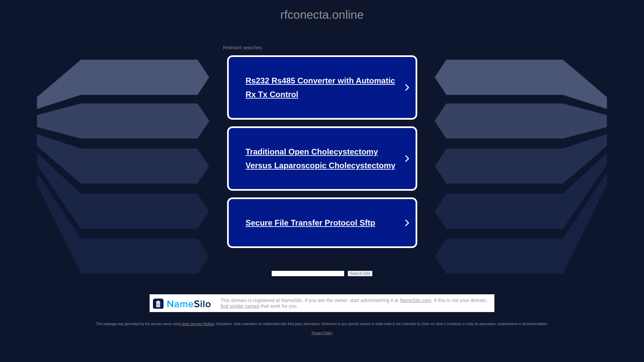This screenshot has width=644, height=362.
Task: Click the Sedo disclaimer text in footer
Action: tap(382, 324)
